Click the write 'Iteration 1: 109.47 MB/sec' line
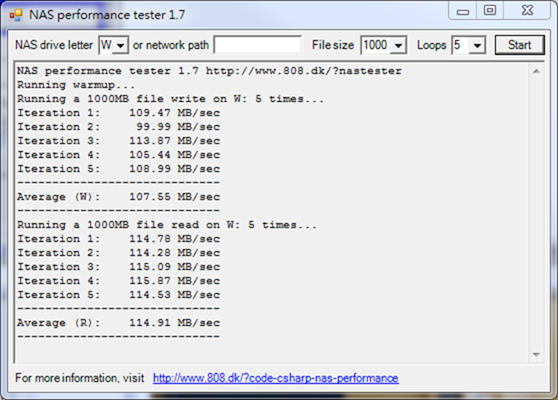558x400 pixels. [x=119, y=113]
